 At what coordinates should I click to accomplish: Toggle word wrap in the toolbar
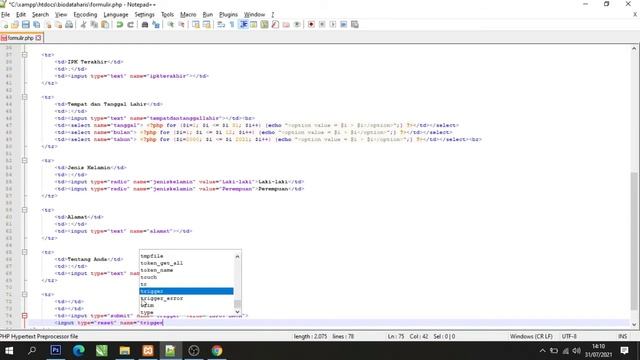(x=221, y=25)
